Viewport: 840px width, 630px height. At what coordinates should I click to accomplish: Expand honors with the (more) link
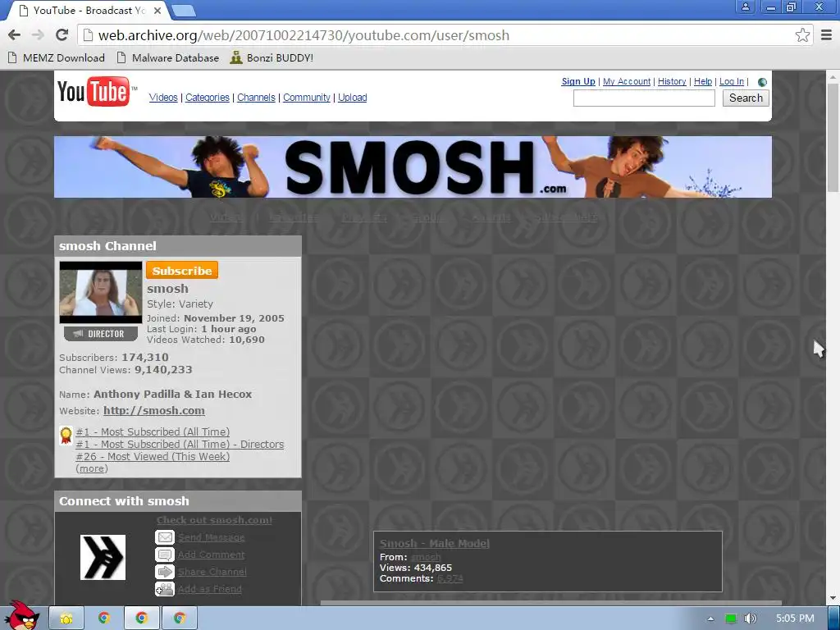coord(92,468)
